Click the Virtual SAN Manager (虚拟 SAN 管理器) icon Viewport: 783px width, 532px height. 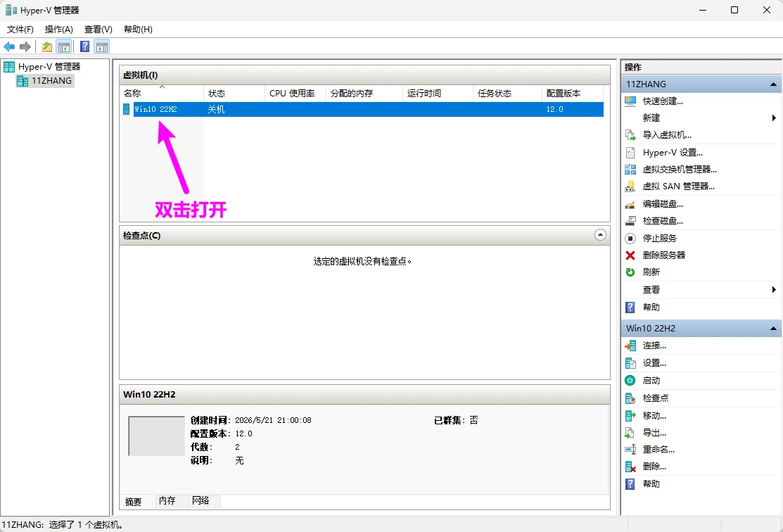(630, 186)
